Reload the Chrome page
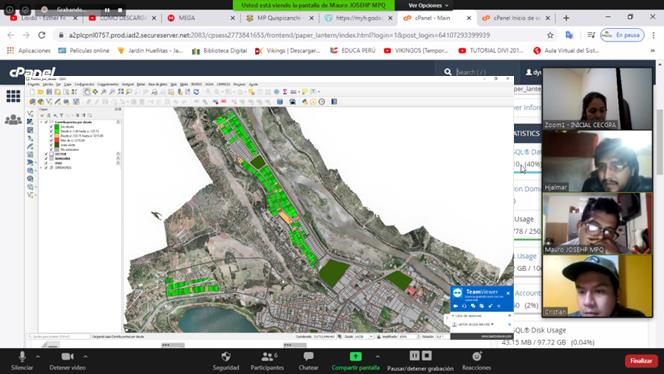This screenshot has width=664, height=374. (x=42, y=35)
